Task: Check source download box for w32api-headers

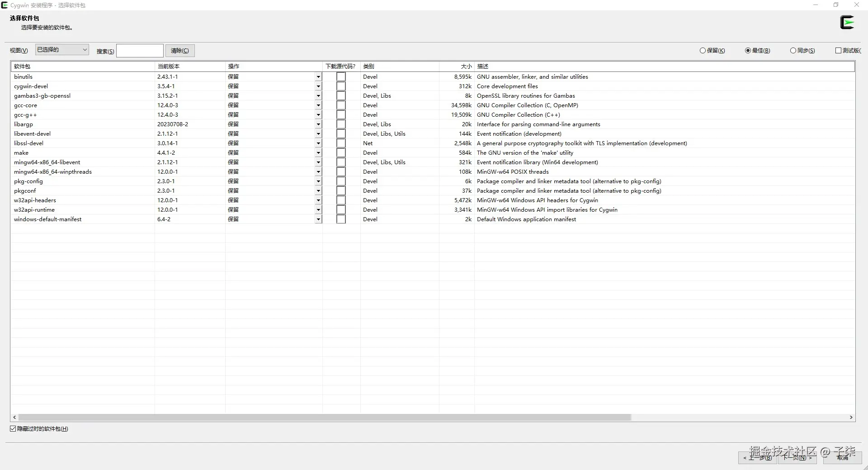Action: 341,200
